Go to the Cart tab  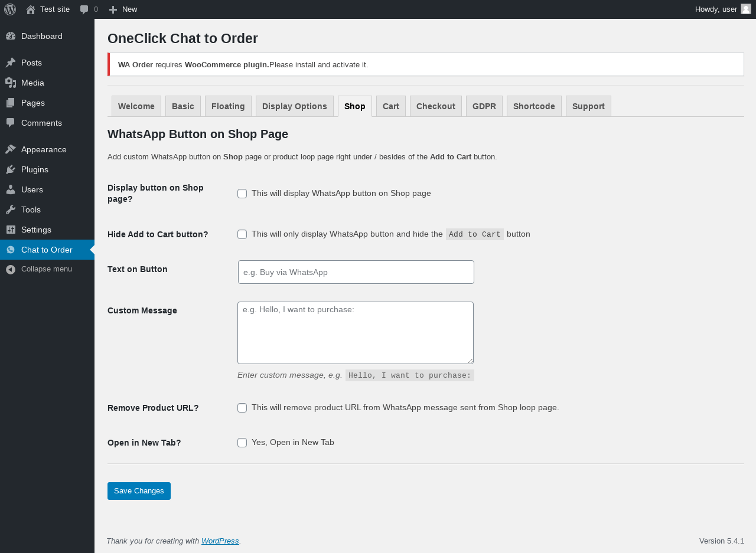click(x=391, y=106)
